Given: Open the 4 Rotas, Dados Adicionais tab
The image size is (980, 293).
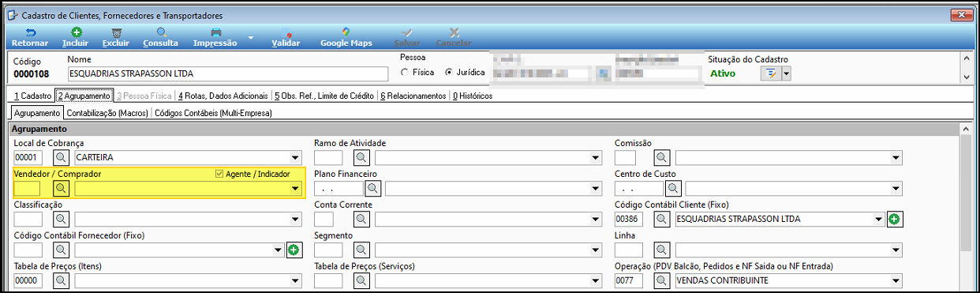Looking at the screenshot, I should (223, 96).
